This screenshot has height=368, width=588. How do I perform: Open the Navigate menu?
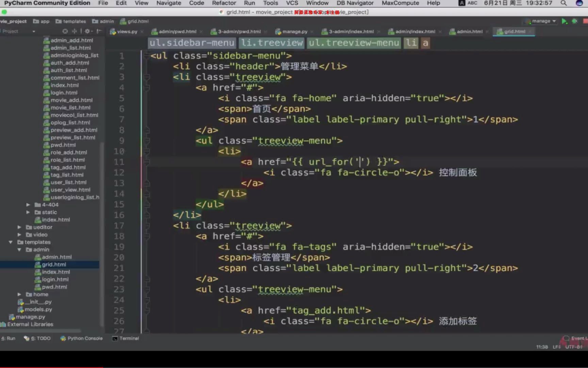tap(169, 3)
